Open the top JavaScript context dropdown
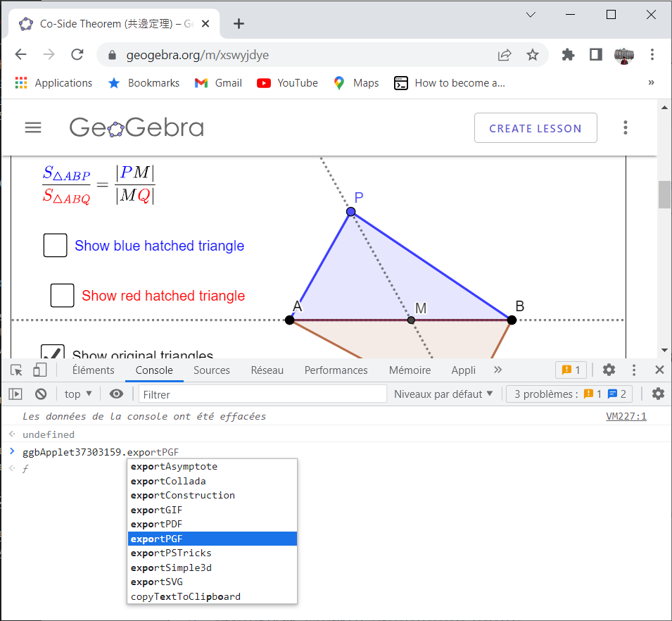This screenshot has height=621, width=672. coord(78,394)
